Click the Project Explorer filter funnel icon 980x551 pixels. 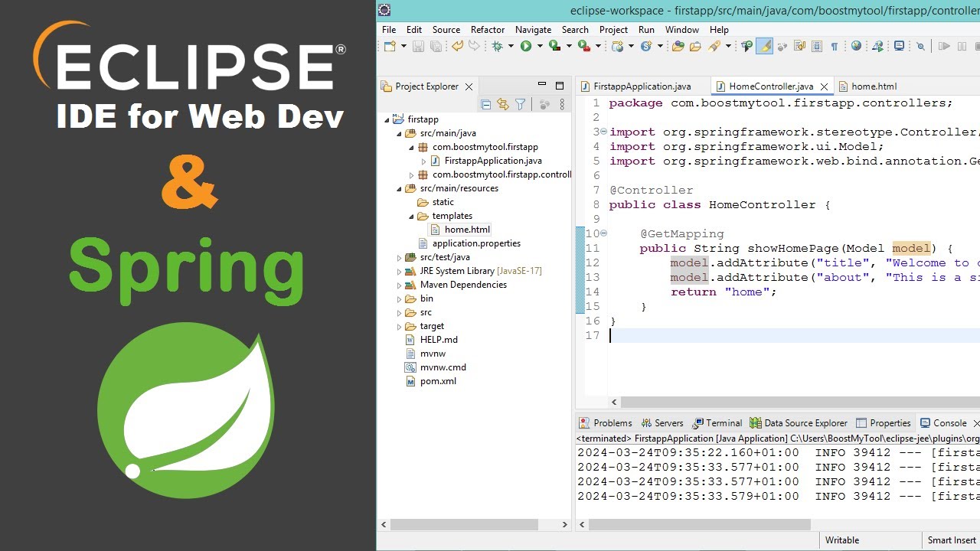point(521,105)
